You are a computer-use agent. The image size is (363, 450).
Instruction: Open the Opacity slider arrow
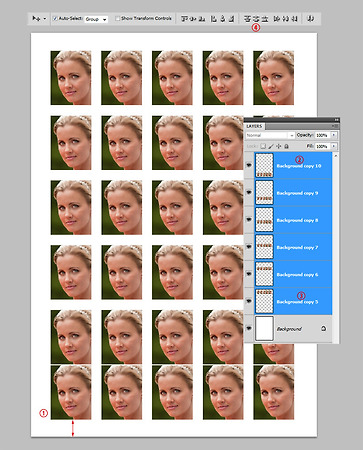click(x=334, y=135)
